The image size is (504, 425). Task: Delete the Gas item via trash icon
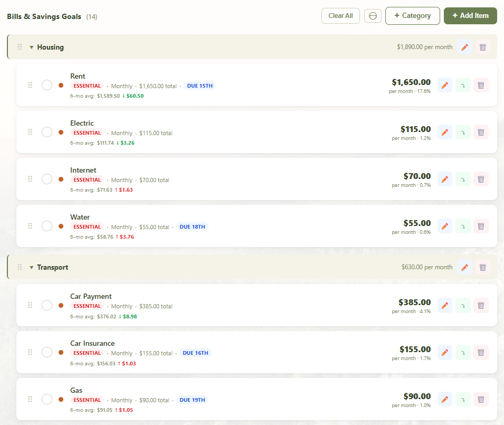coord(481,399)
